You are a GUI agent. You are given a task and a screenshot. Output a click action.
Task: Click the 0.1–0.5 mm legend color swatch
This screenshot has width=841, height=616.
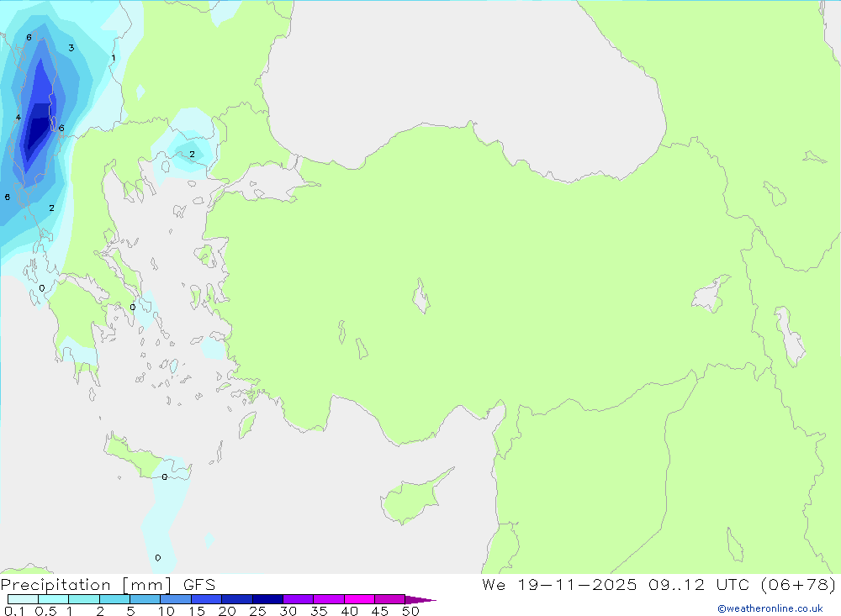tap(23, 599)
